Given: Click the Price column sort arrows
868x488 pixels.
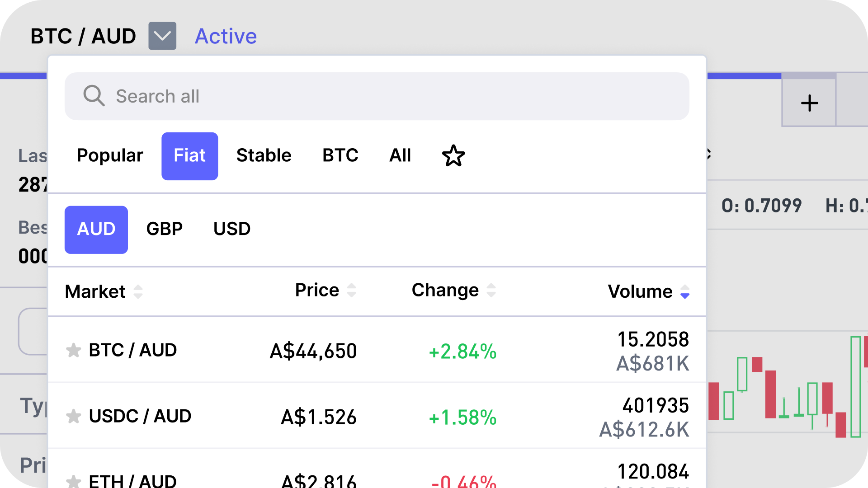Looking at the screenshot, I should (352, 291).
